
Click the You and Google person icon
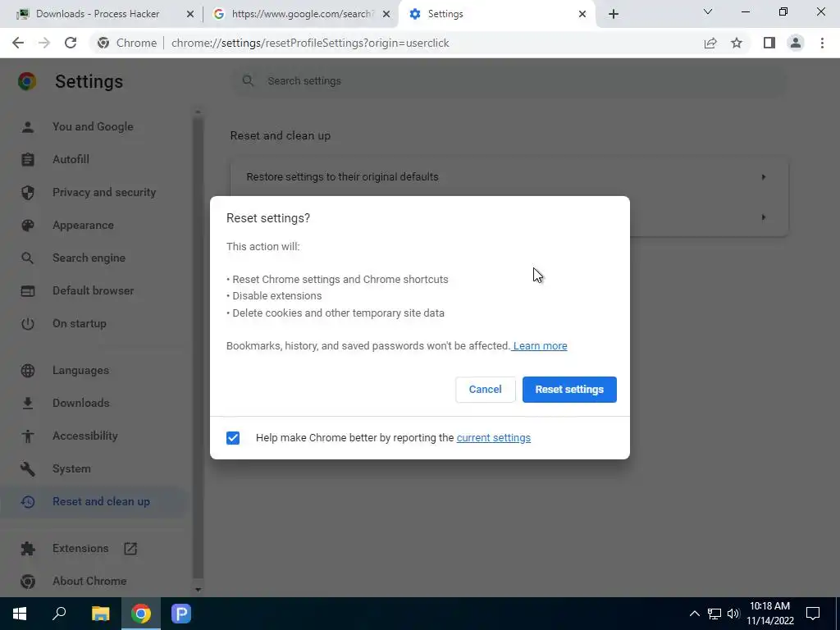point(28,127)
